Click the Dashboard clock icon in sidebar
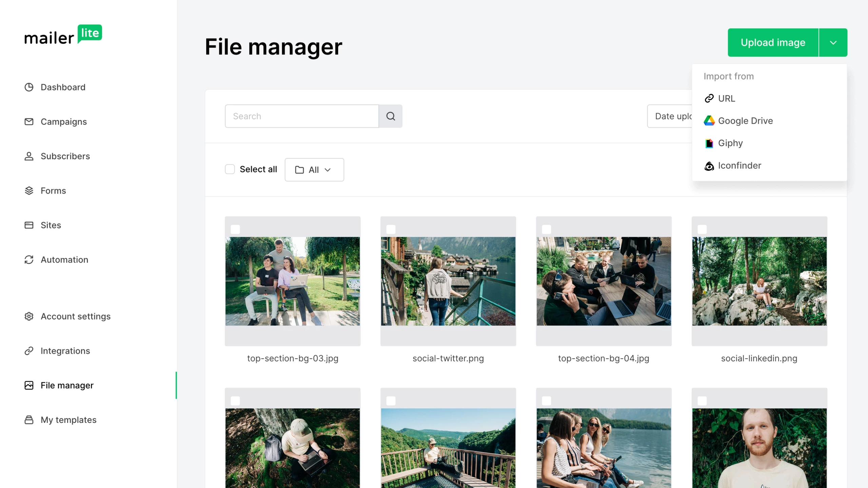868x488 pixels. click(x=29, y=87)
